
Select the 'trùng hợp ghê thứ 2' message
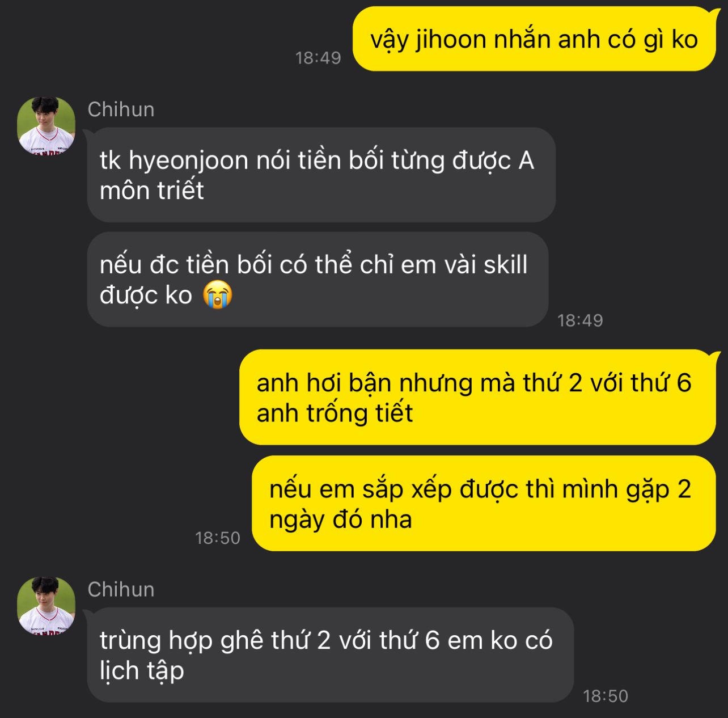[x=331, y=655]
